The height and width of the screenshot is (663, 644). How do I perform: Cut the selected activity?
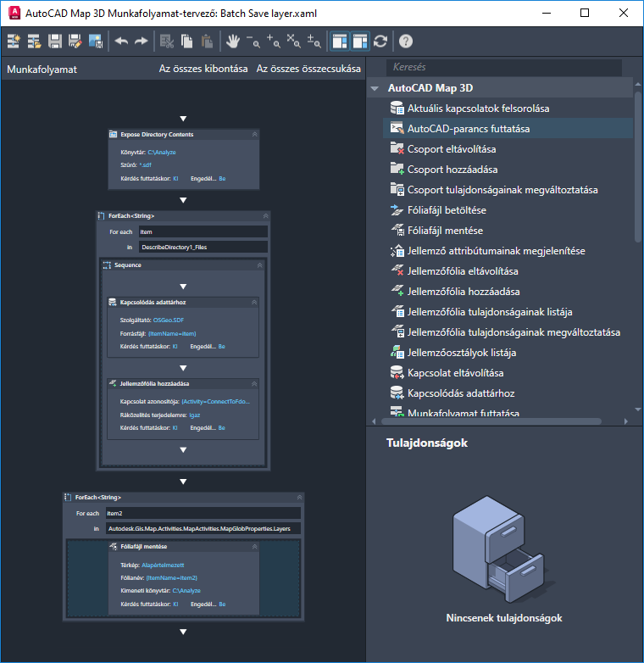point(166,42)
